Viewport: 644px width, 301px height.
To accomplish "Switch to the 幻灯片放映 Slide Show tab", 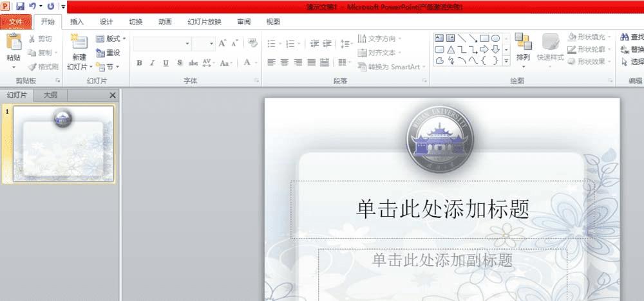I will (x=205, y=22).
